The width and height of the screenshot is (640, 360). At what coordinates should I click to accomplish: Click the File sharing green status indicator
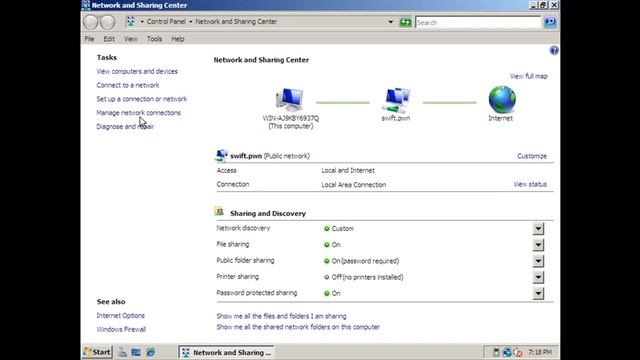327,245
